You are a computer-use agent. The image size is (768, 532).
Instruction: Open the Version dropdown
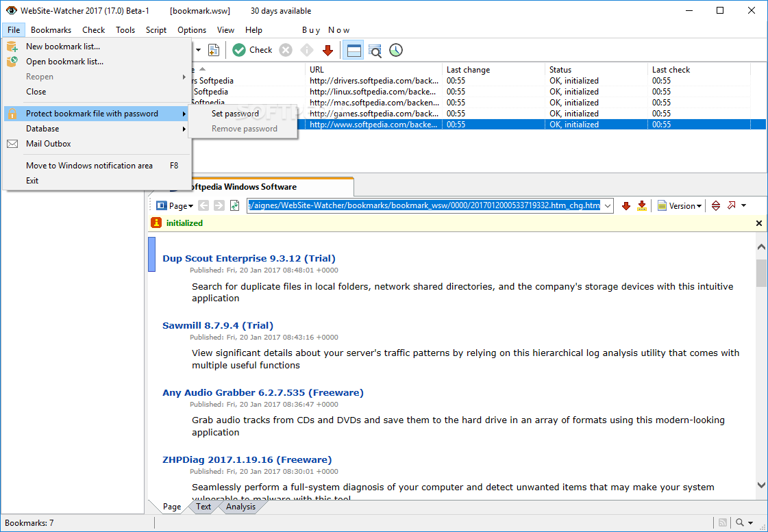click(x=680, y=206)
